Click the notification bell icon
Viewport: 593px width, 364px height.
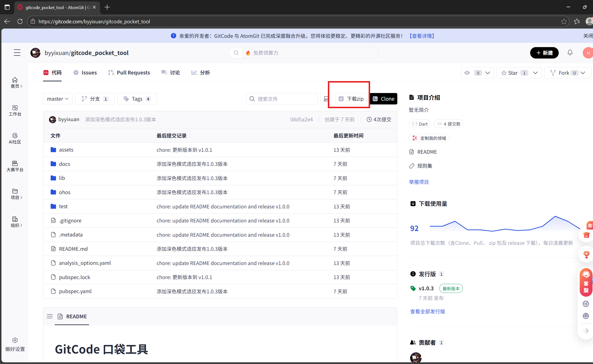(570, 53)
